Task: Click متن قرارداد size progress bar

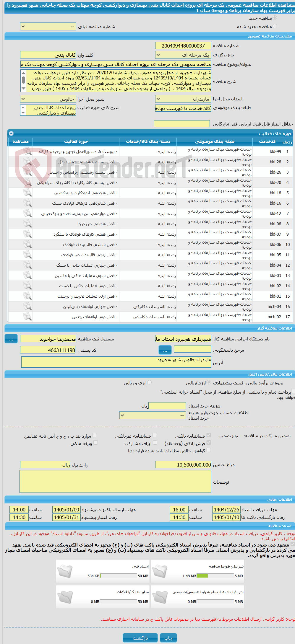Action: pyautogui.click(x=215, y=601)
